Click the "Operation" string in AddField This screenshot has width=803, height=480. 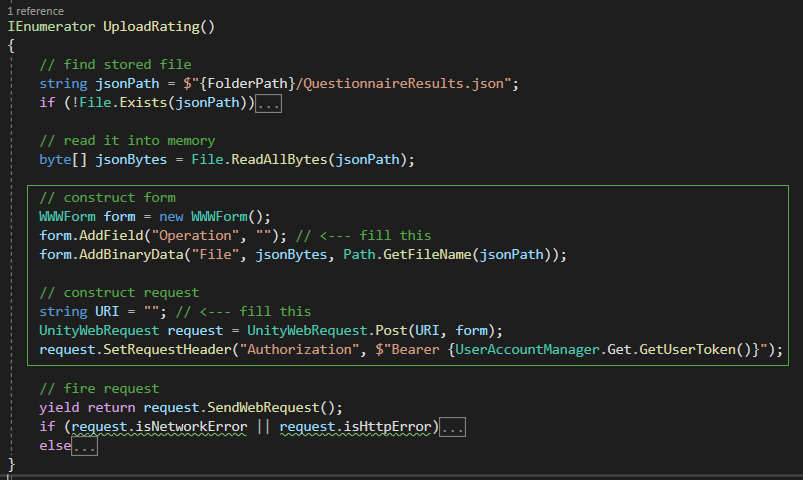[x=195, y=235]
